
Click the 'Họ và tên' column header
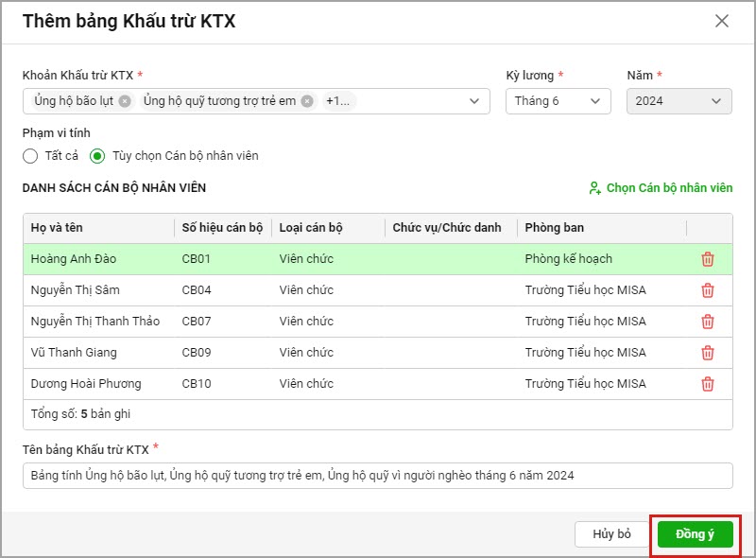tap(57, 228)
